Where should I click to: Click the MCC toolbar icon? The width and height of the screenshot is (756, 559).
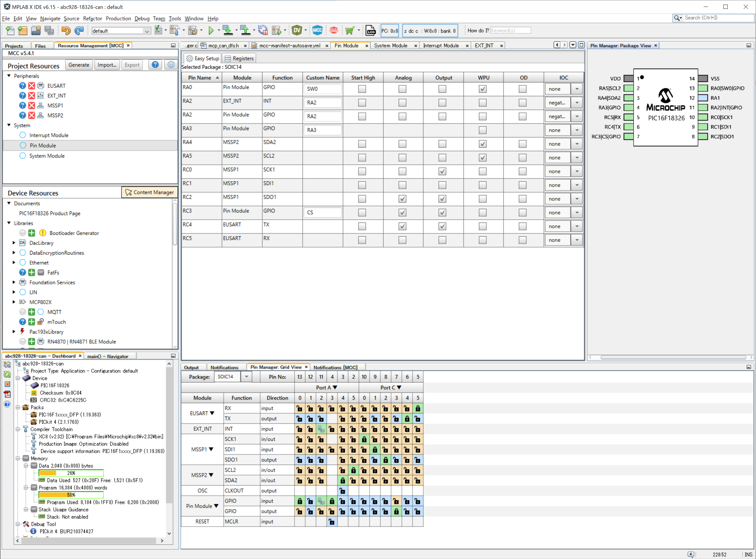tap(317, 30)
